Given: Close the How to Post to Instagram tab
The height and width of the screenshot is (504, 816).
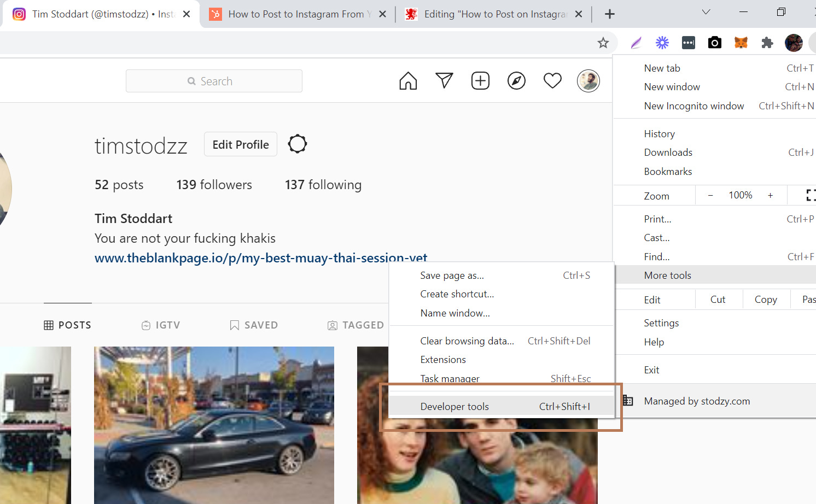Looking at the screenshot, I should (x=383, y=14).
